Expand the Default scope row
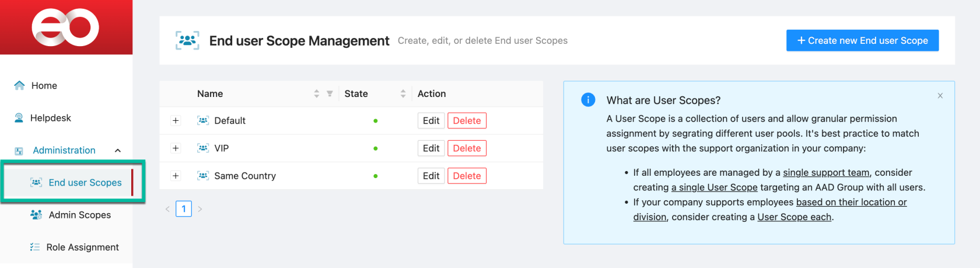This screenshot has height=268, width=980. point(176,121)
